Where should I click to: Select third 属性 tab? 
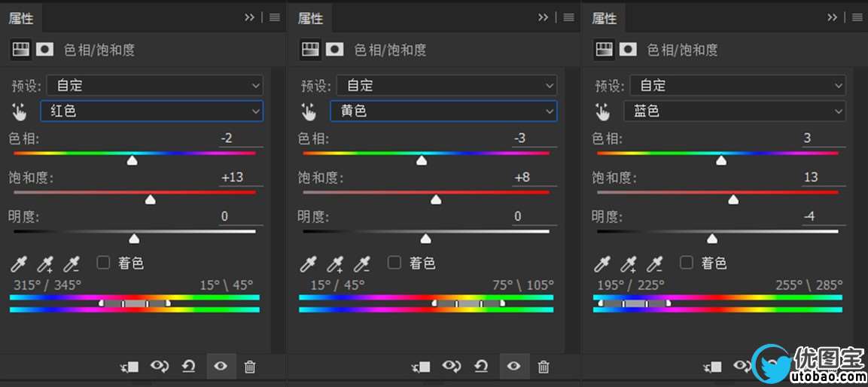pos(605,19)
